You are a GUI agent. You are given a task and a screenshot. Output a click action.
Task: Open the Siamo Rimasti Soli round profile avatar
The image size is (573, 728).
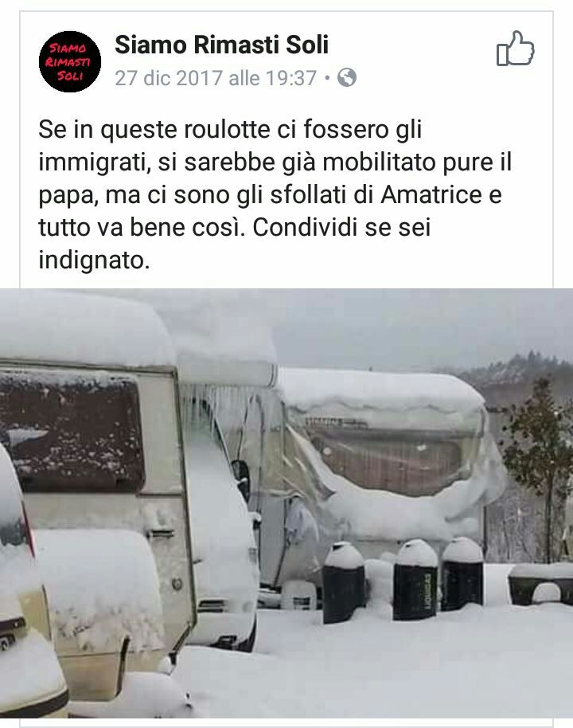pos(69,61)
